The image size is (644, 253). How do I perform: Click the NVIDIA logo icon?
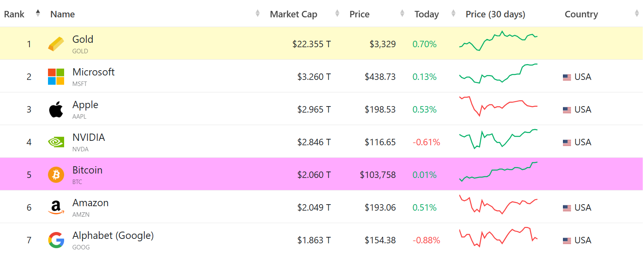[x=56, y=142]
